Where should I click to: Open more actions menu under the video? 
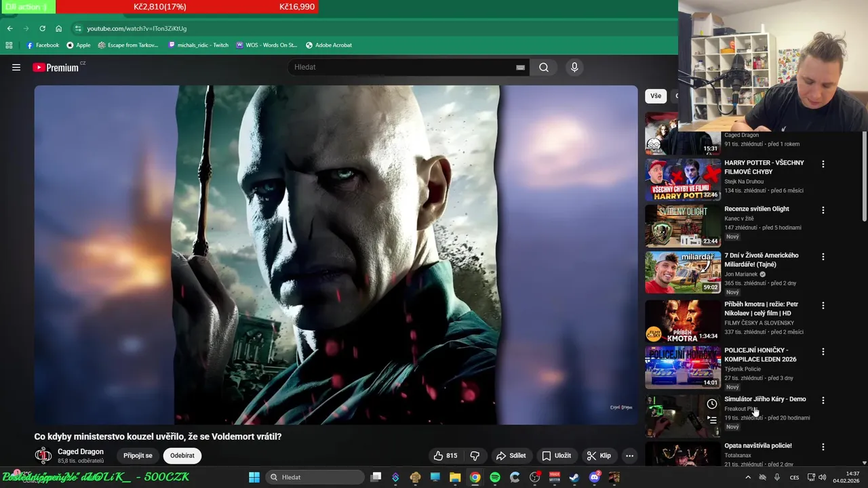pos(629,455)
